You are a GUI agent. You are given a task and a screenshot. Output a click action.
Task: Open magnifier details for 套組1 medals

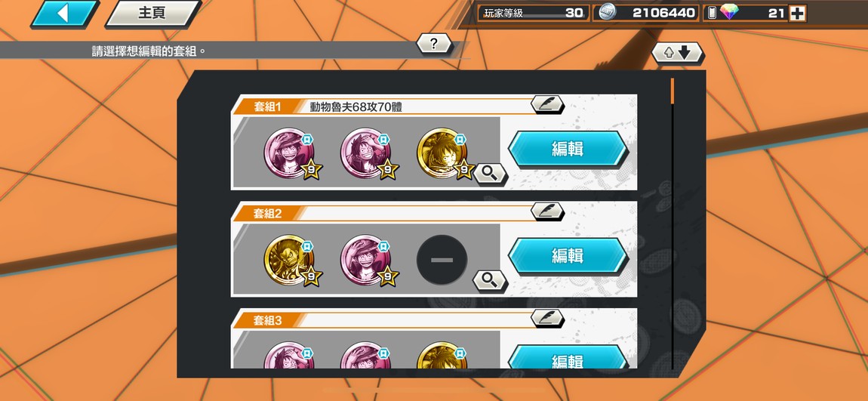[489, 174]
